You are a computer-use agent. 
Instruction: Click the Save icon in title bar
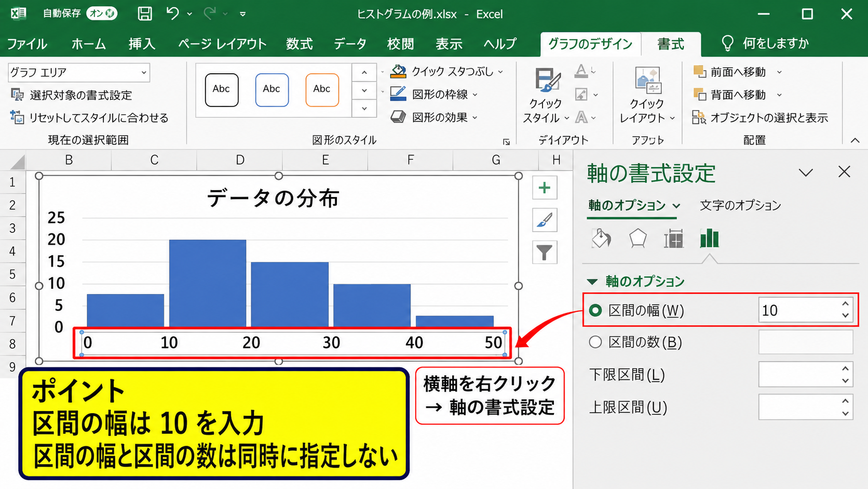[145, 14]
